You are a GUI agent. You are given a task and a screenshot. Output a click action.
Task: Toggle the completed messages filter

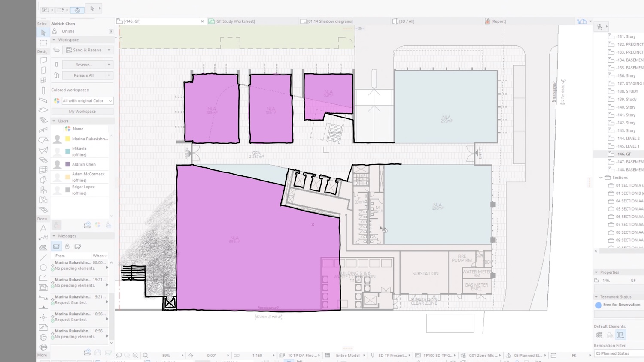point(78,247)
